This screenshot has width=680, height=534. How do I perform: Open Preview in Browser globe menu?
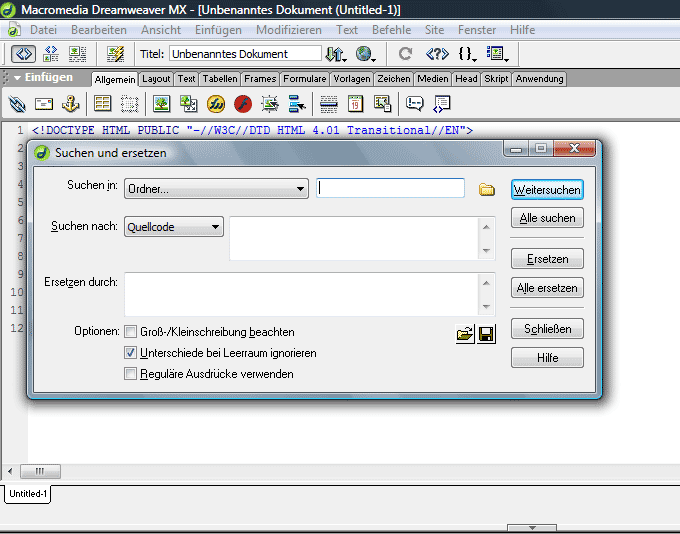point(365,54)
